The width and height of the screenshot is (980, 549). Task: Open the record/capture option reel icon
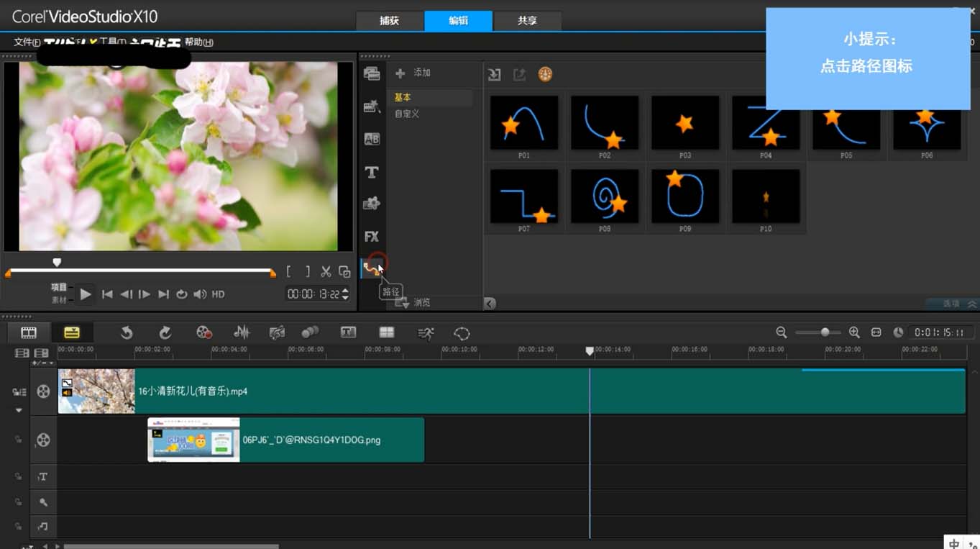coord(204,332)
